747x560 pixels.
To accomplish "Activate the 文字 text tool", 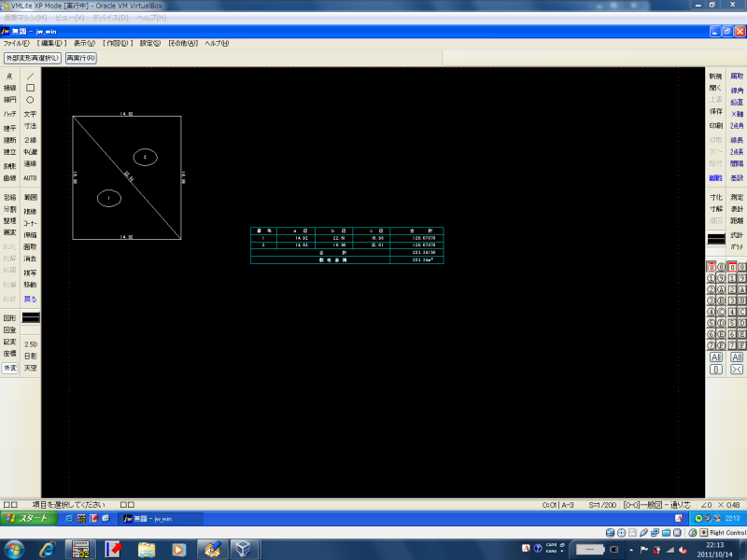I will (30, 114).
